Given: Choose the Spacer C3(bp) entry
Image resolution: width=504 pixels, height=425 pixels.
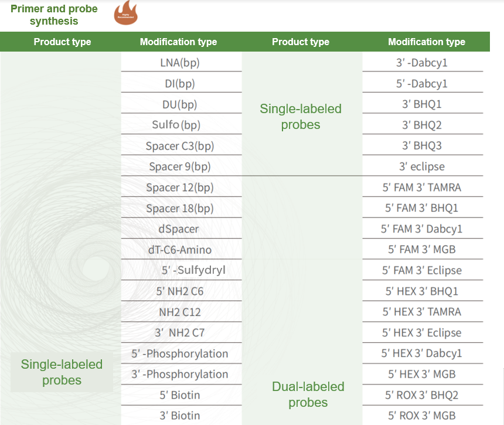Looking at the screenshot, I should pyautogui.click(x=181, y=145).
